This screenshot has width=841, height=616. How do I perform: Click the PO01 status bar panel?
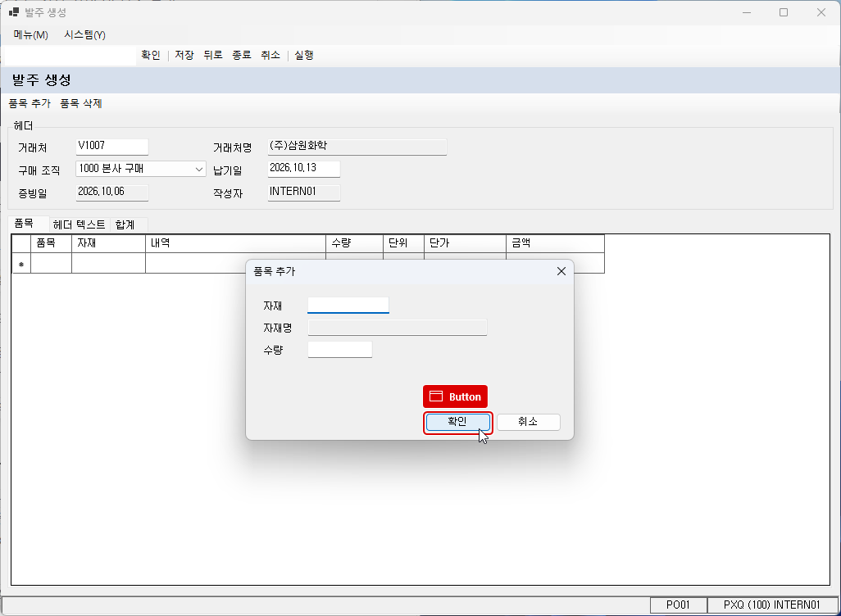[678, 605]
